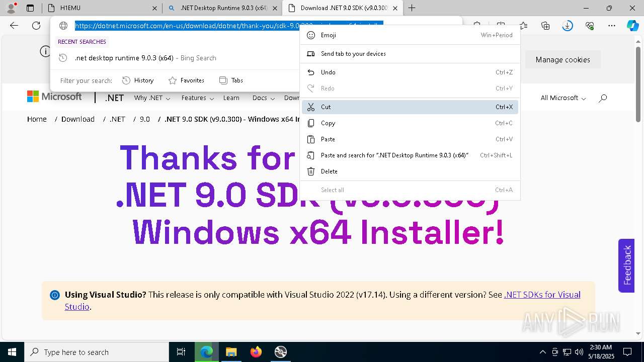This screenshot has width=644, height=362.
Task: Expand the All Microsoft dropdown
Action: click(563, 98)
